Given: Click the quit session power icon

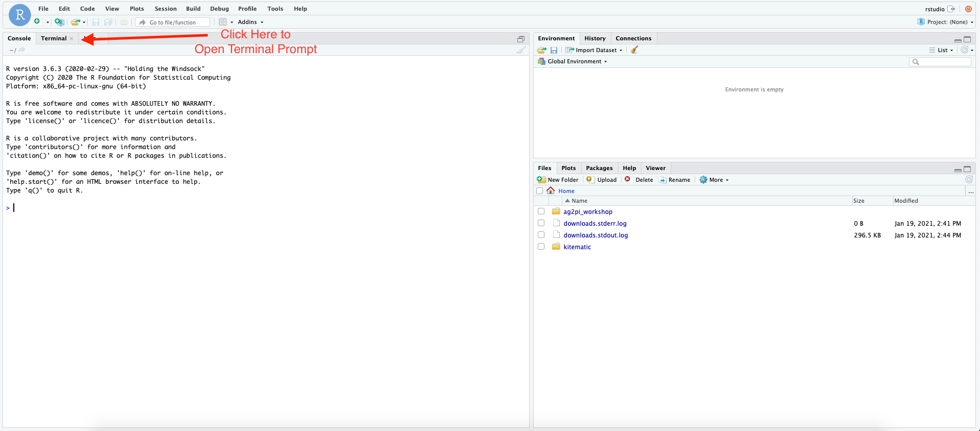Looking at the screenshot, I should [968, 9].
